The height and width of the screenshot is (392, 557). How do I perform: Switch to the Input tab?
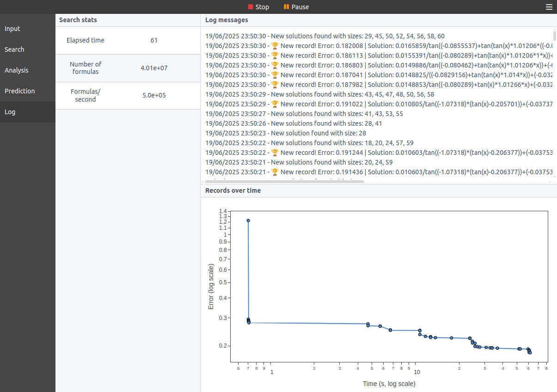point(12,29)
